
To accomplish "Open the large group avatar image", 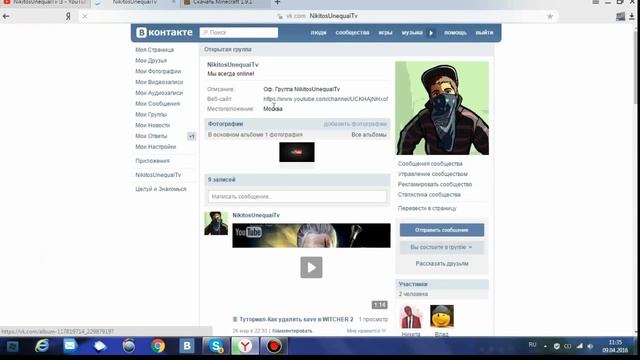I will pyautogui.click(x=442, y=108).
